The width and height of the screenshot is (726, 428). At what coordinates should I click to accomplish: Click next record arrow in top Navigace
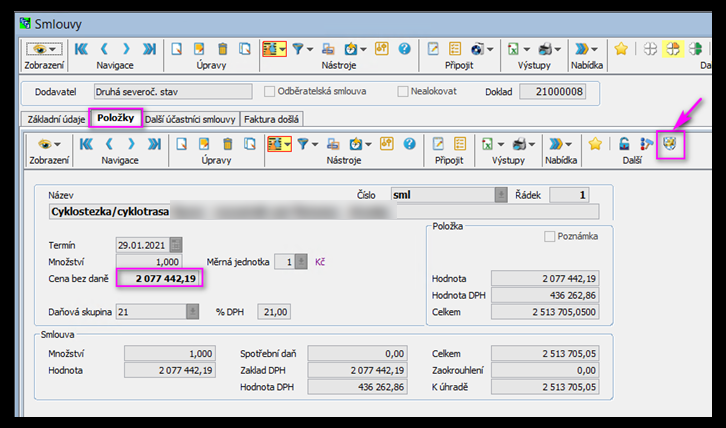coord(128,48)
